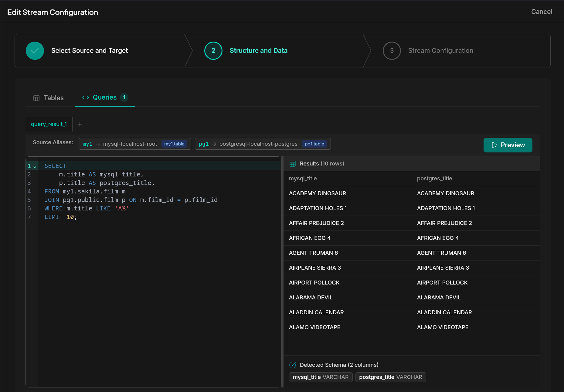Click the Detected Schema check icon
The width and height of the screenshot is (564, 392).
pos(293,365)
